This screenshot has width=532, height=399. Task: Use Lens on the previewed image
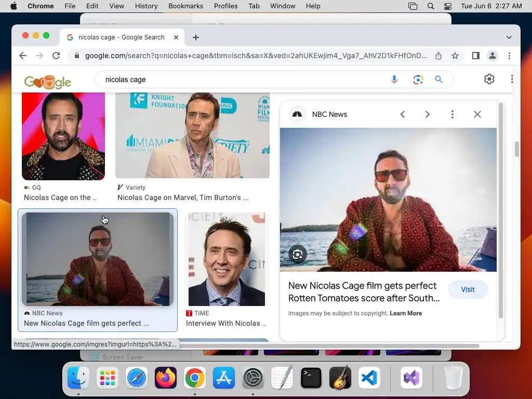point(298,254)
